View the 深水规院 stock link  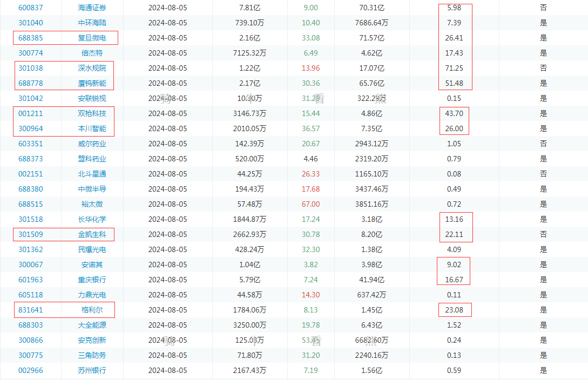(x=92, y=68)
